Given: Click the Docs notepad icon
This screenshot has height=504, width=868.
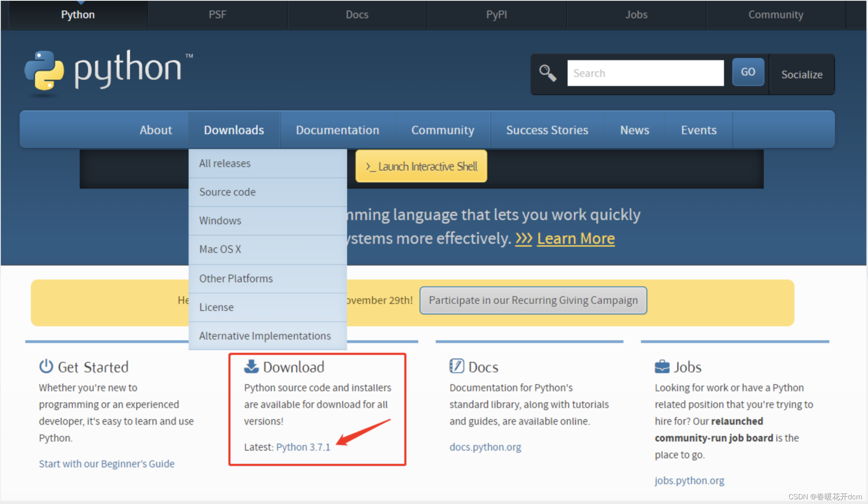Looking at the screenshot, I should (x=457, y=367).
